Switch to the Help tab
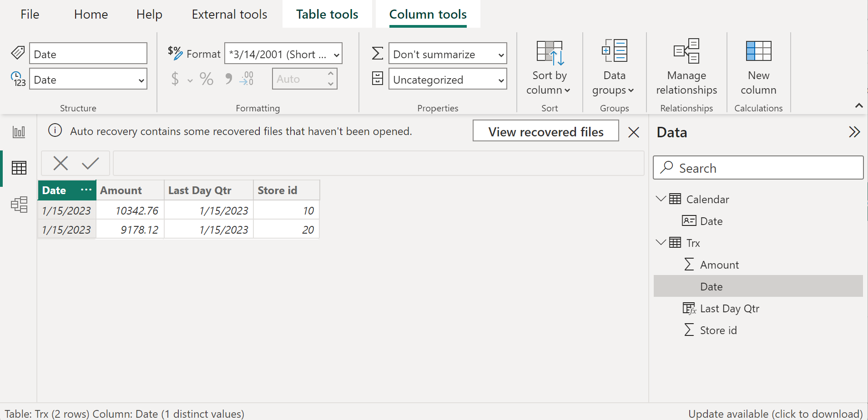 pyautogui.click(x=149, y=14)
